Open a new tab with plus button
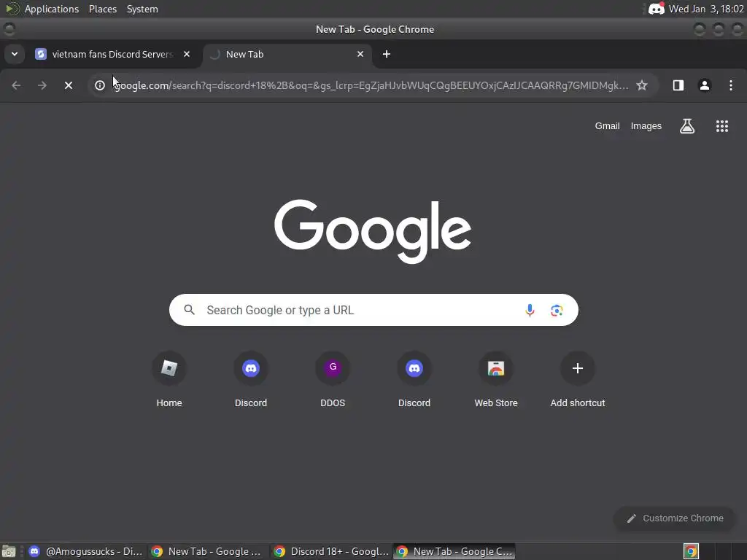The width and height of the screenshot is (747, 560). pos(387,54)
